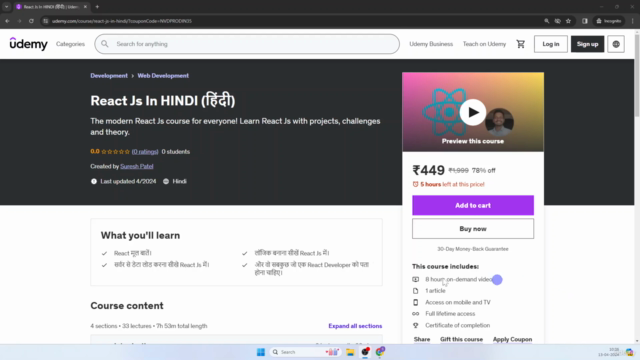Viewport: 640px width, 360px height.
Task: Click Gift this course
Action: (461, 339)
